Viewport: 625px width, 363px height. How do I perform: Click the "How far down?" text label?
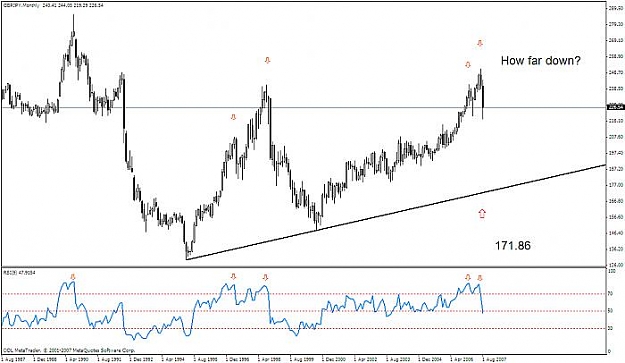[x=540, y=61]
